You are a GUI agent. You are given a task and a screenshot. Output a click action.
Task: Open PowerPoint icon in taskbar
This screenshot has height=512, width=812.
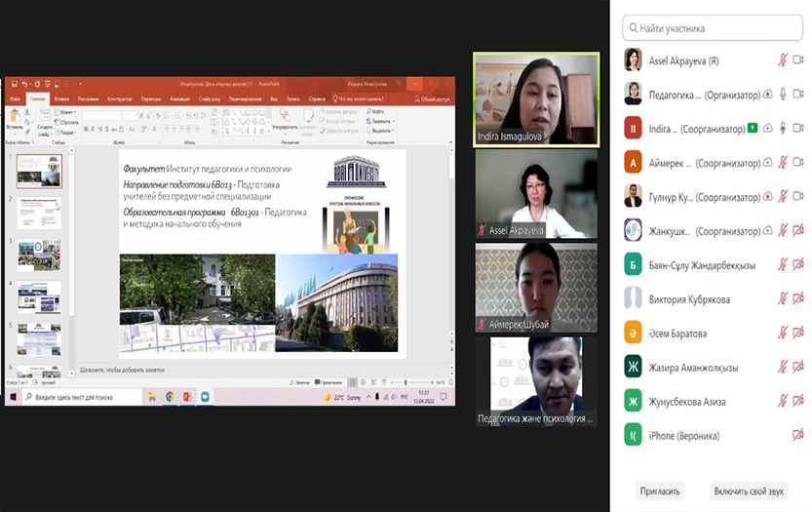pos(187,397)
